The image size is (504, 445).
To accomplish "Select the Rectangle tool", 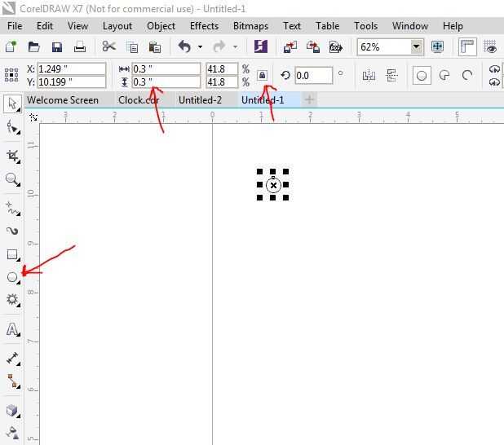I will pos(12,255).
